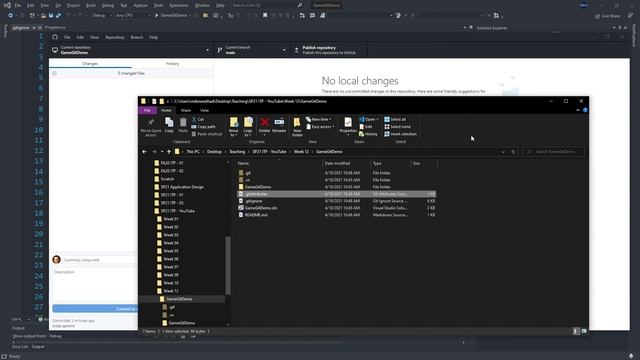
Task: Open Current repository dropdown in GitHub Desktop
Action: 131,50
